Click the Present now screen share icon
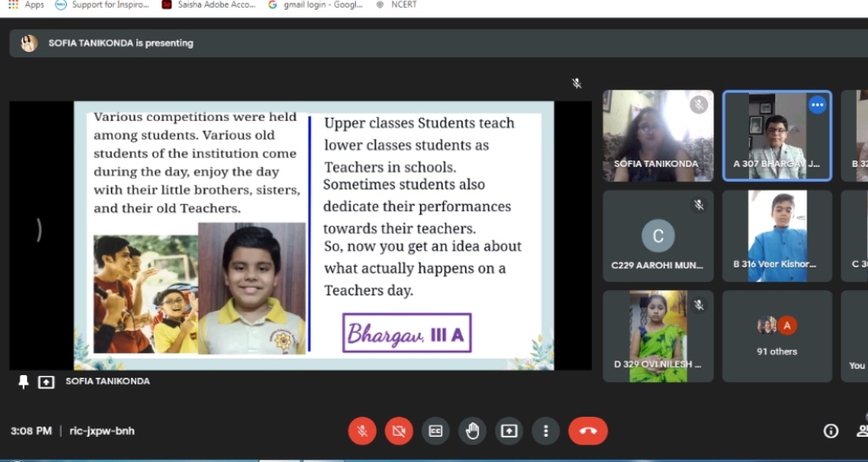The width and height of the screenshot is (868, 462). 509,431
